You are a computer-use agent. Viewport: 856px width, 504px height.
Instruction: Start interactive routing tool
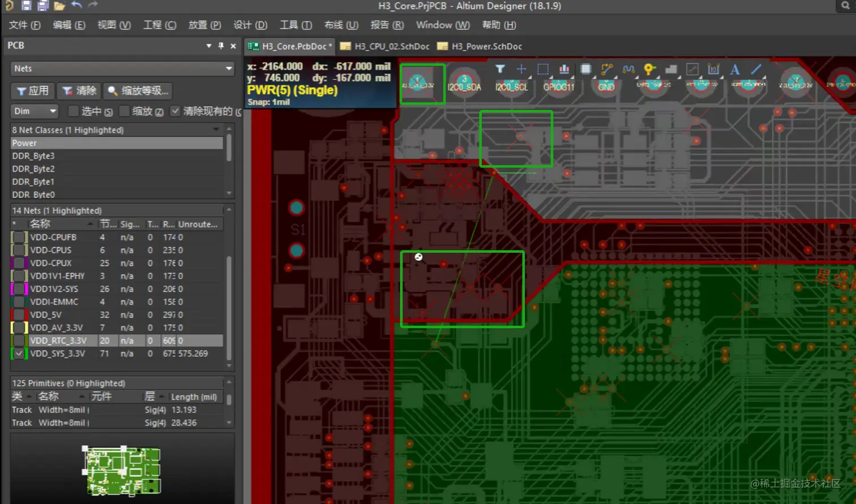click(x=607, y=70)
